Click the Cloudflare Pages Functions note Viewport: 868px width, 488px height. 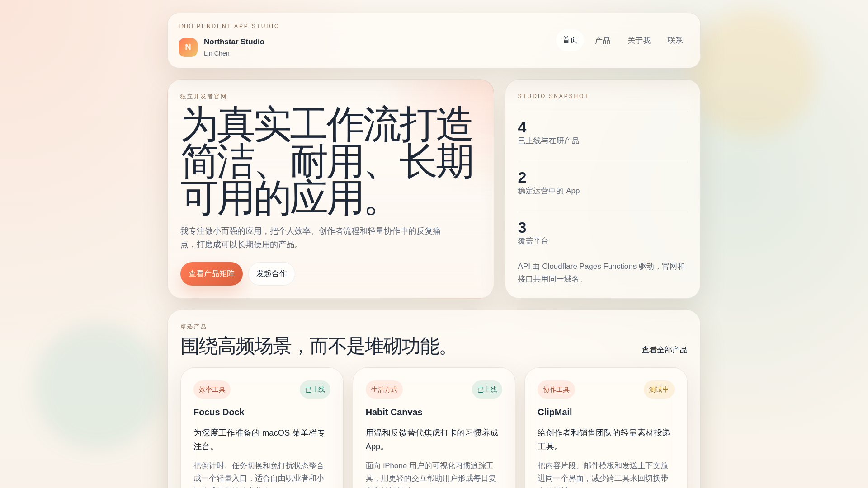click(x=602, y=273)
